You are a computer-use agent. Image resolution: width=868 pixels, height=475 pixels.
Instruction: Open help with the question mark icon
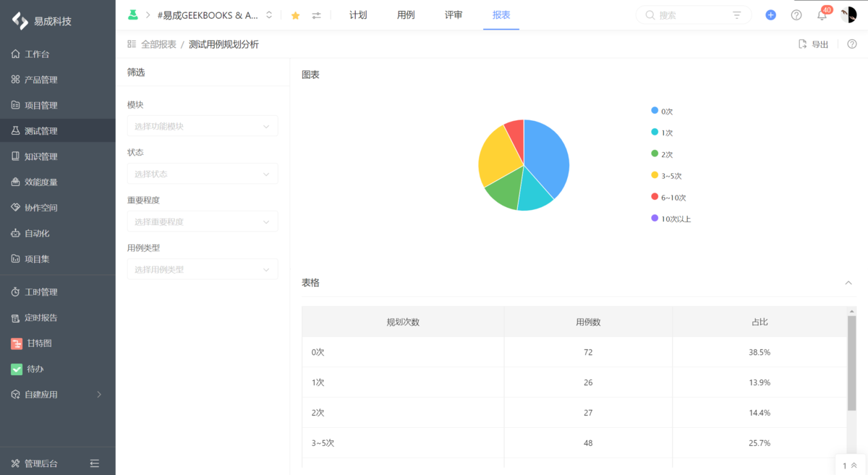click(796, 14)
